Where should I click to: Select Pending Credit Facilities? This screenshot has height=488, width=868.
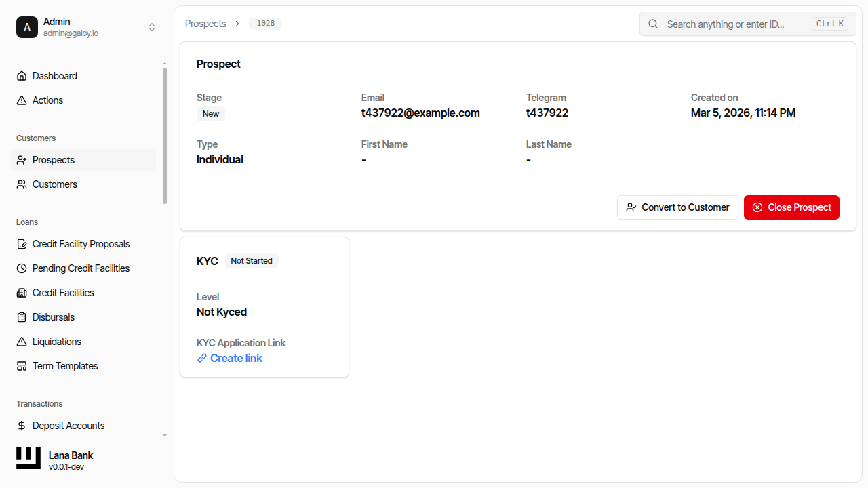[81, 268]
